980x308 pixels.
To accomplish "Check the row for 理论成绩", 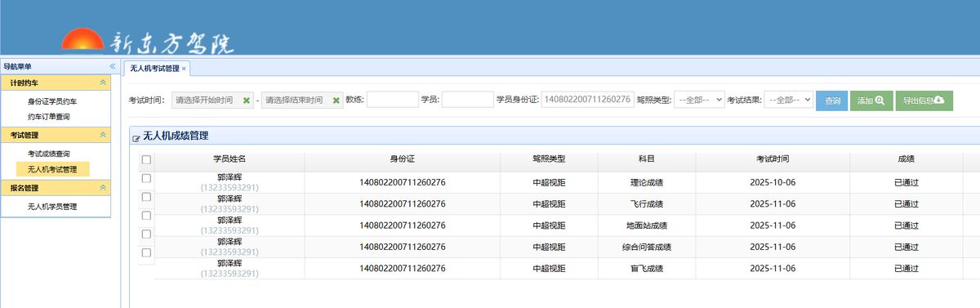I will tap(146, 178).
